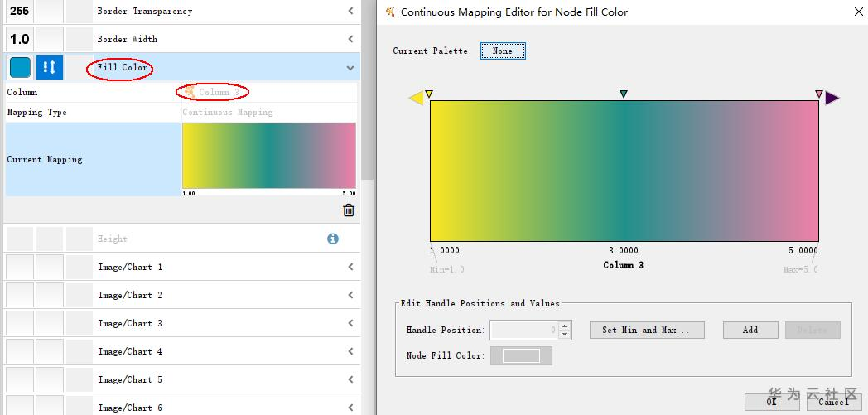Select the left yellow gradient handle
Viewport: 868px width, 415px height.
point(429,94)
